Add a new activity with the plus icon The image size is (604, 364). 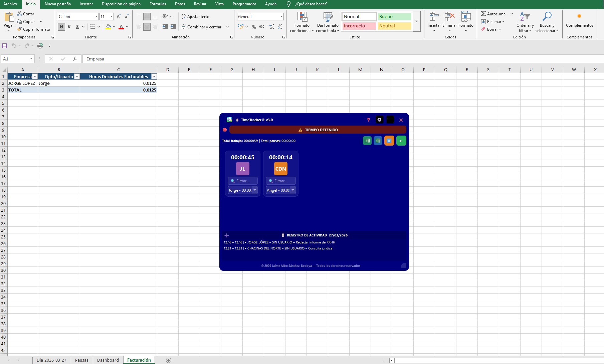click(227, 235)
